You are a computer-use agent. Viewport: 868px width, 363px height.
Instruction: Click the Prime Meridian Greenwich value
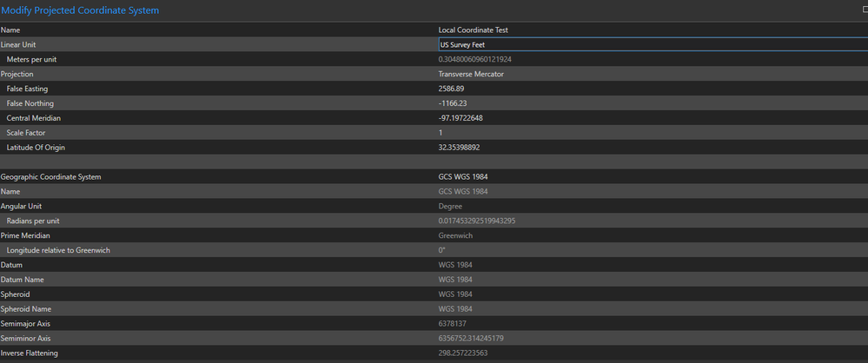455,235
